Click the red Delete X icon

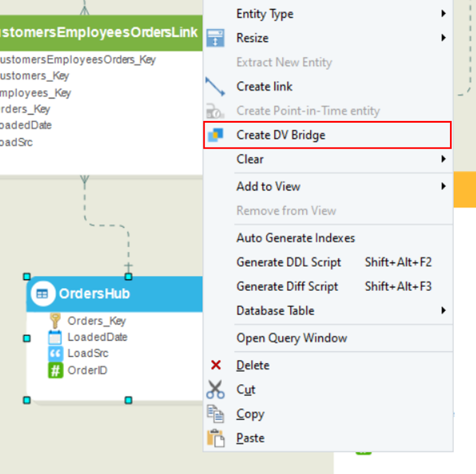(x=216, y=365)
